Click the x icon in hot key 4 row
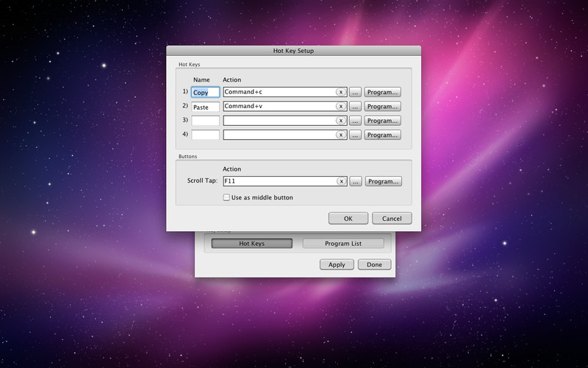Screen dimensions: 588x368 tap(341, 135)
